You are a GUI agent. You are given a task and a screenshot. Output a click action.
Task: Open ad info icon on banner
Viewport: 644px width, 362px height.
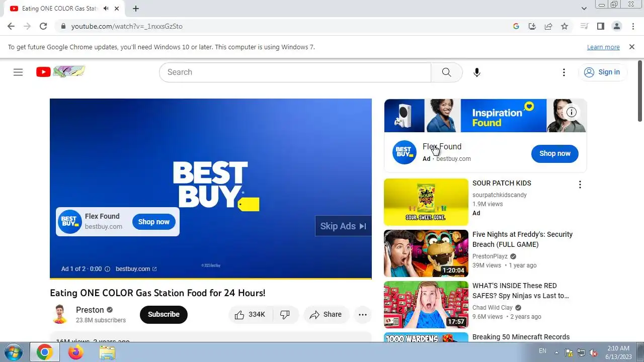[x=571, y=113]
